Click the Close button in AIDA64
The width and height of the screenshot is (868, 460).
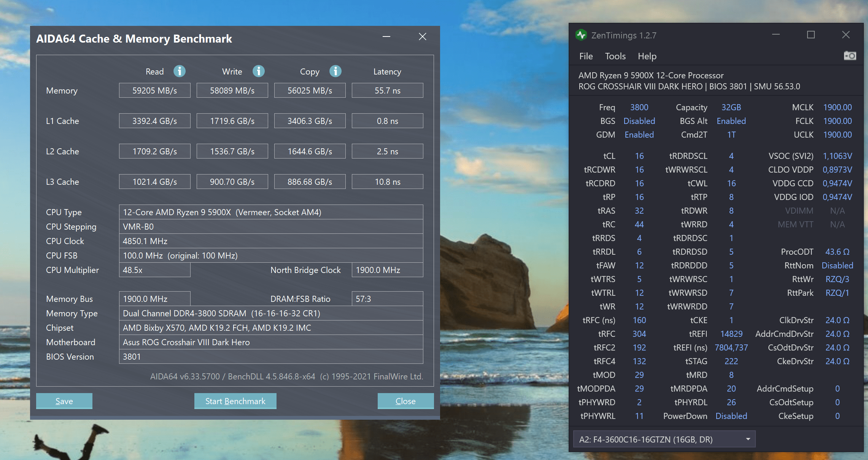coord(406,401)
